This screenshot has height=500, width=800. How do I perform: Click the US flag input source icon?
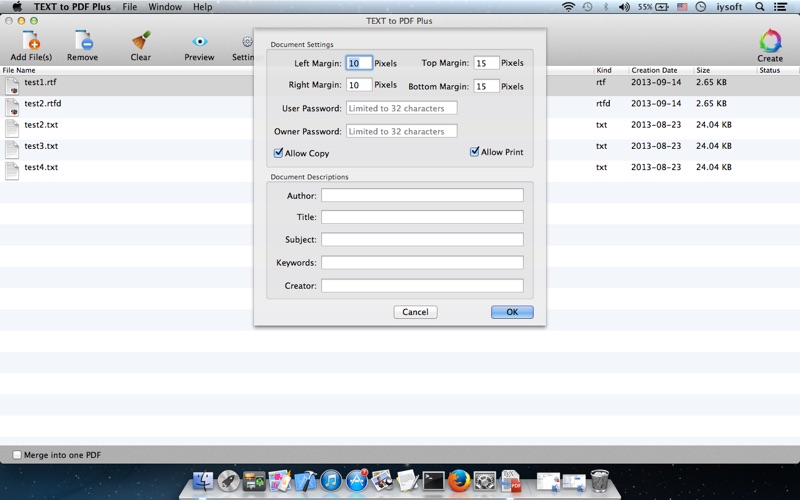pos(682,7)
